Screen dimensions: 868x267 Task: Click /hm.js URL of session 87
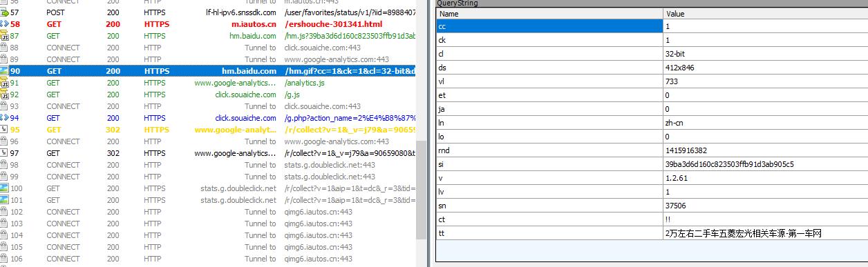pos(350,36)
